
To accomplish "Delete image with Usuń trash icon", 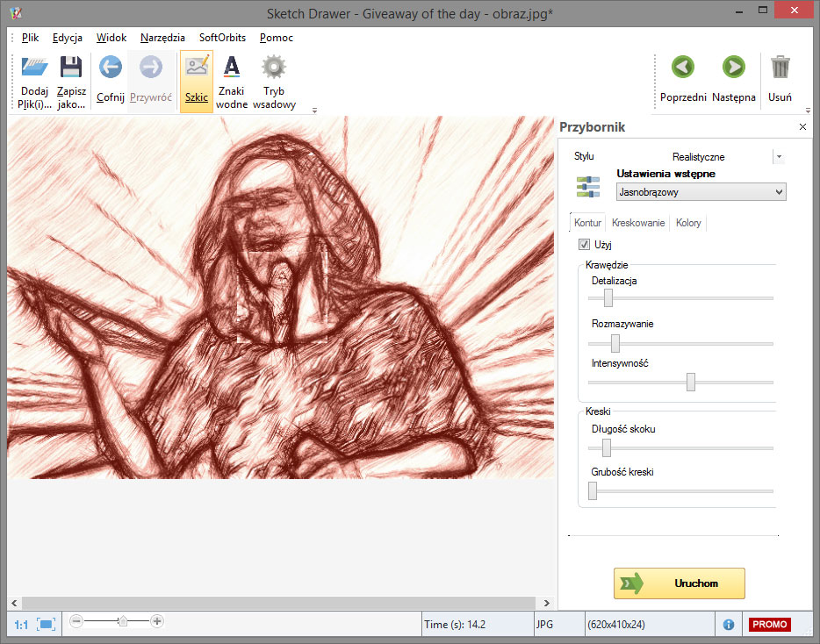I will point(780,68).
